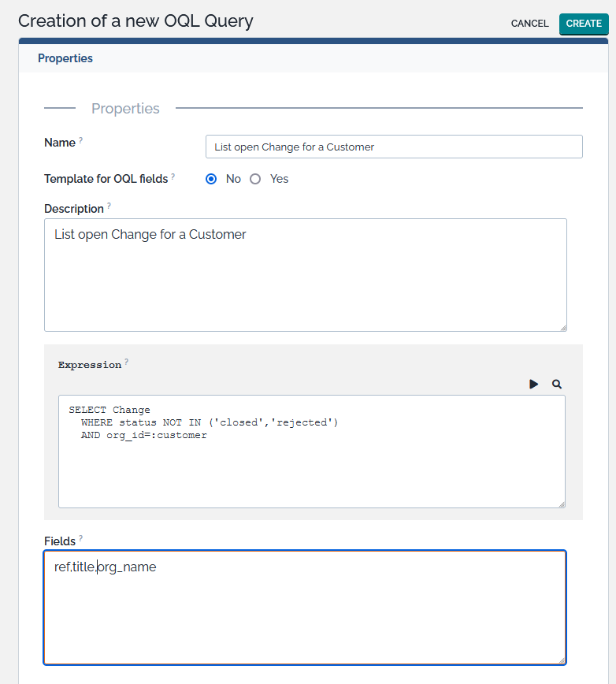This screenshot has height=684, width=616.
Task: Click the Expression code editor
Action: click(x=311, y=449)
